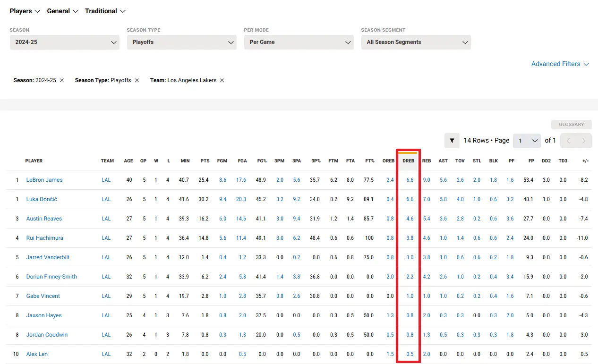Remove the Season 2024-25 filter chip
Screen dimensions: 598x364
[62, 80]
